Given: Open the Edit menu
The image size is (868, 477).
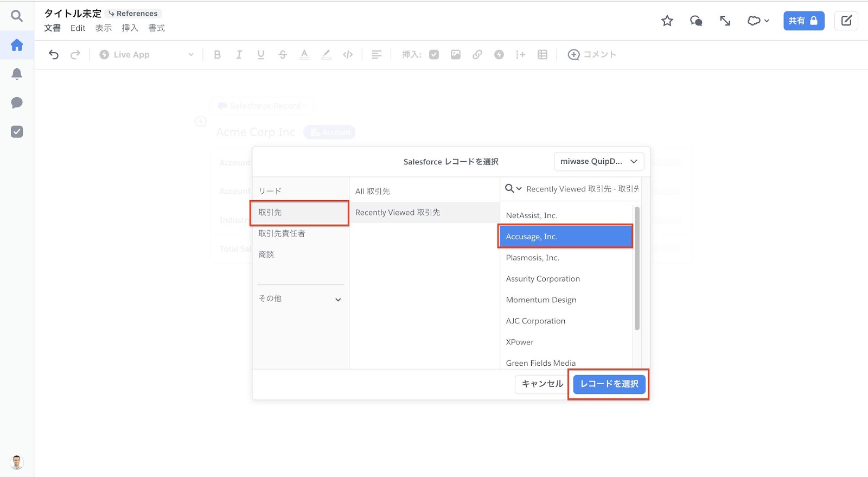Looking at the screenshot, I should tap(78, 28).
